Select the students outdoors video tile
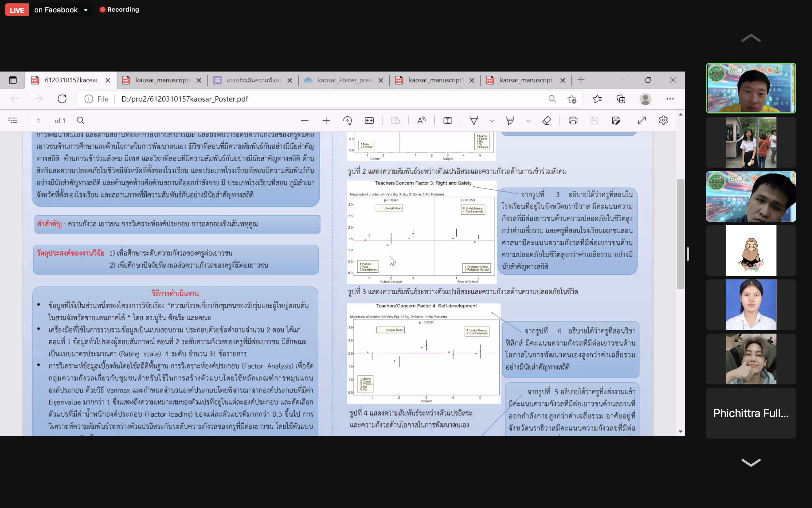 point(751,142)
